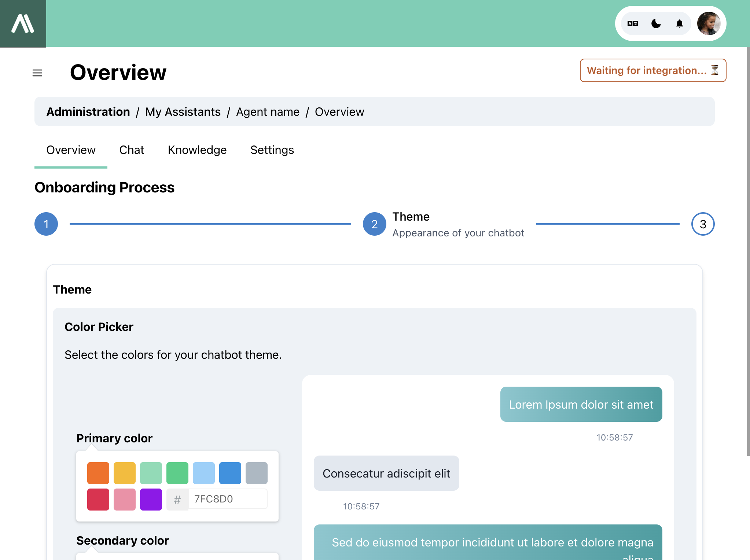Click onboarding step 1 circle
The image size is (750, 560).
pyautogui.click(x=46, y=224)
